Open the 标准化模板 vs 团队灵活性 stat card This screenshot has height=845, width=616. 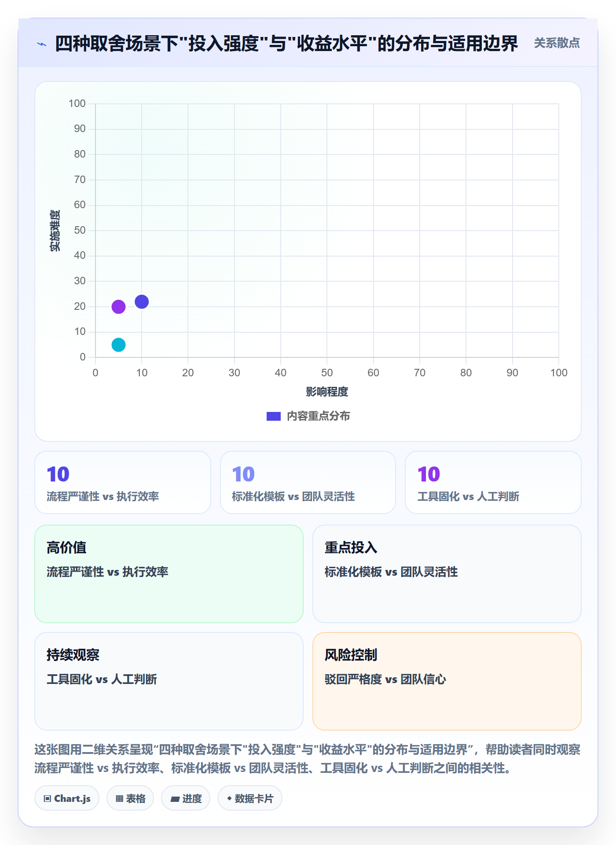308,482
